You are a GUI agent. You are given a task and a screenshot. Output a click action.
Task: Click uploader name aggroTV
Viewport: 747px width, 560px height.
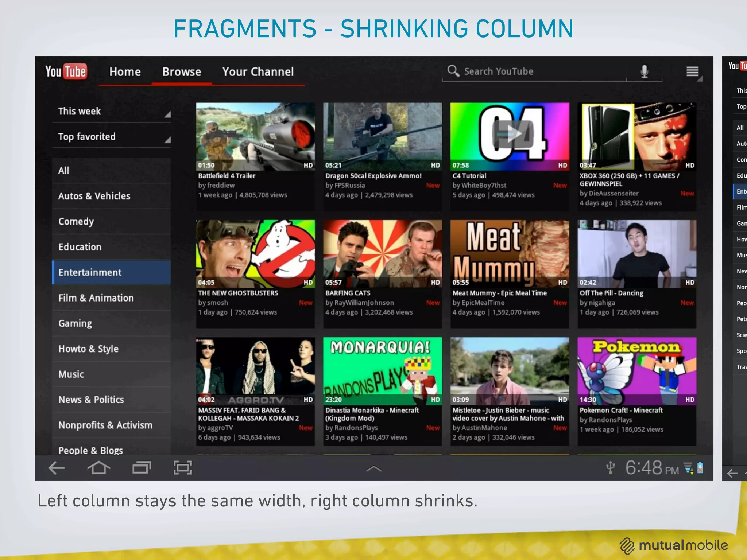[x=220, y=428]
